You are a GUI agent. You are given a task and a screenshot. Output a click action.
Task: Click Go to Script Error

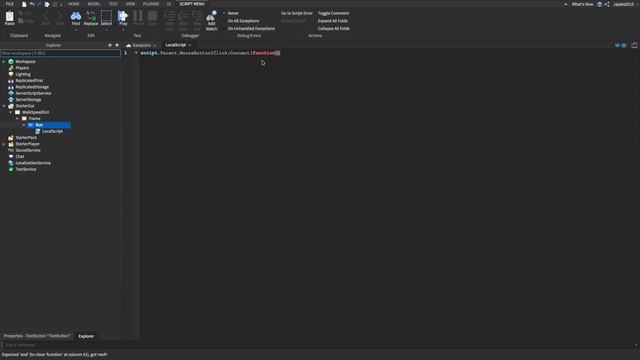click(x=297, y=13)
